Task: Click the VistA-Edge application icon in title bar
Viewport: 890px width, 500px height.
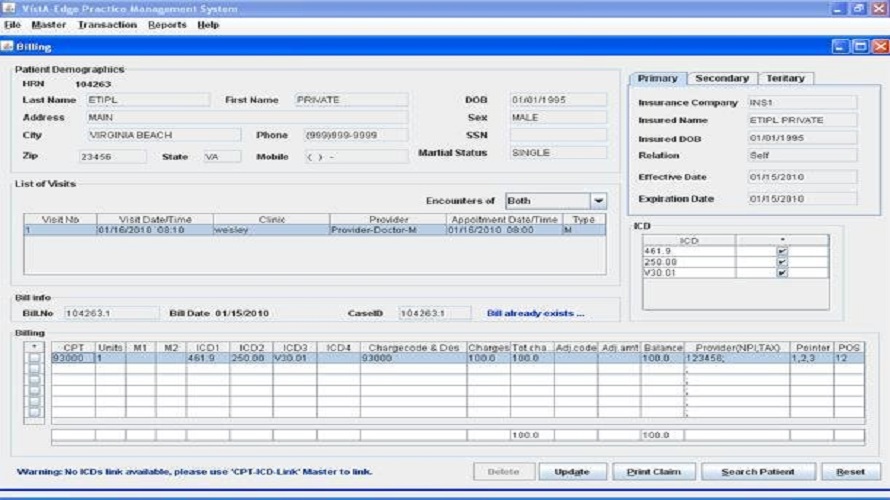Action: point(8,9)
